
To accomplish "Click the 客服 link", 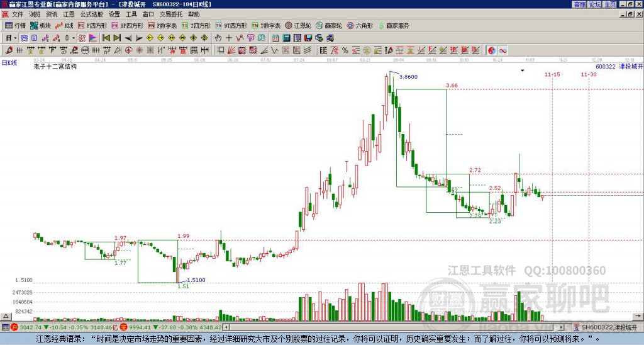I will click(579, 4).
